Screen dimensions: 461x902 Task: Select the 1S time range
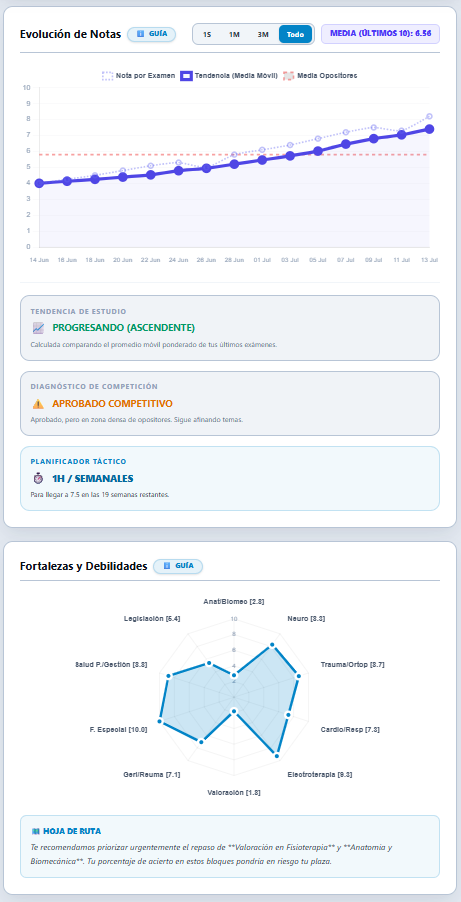click(207, 35)
